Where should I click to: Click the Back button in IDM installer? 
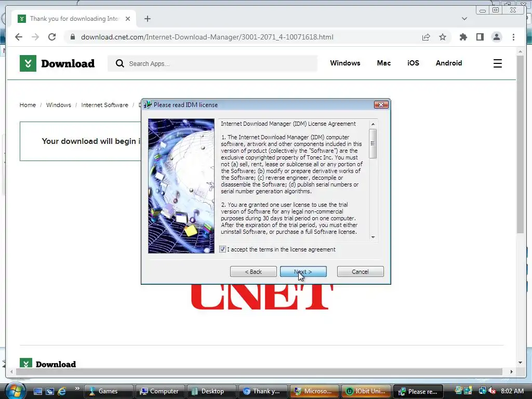point(253,271)
